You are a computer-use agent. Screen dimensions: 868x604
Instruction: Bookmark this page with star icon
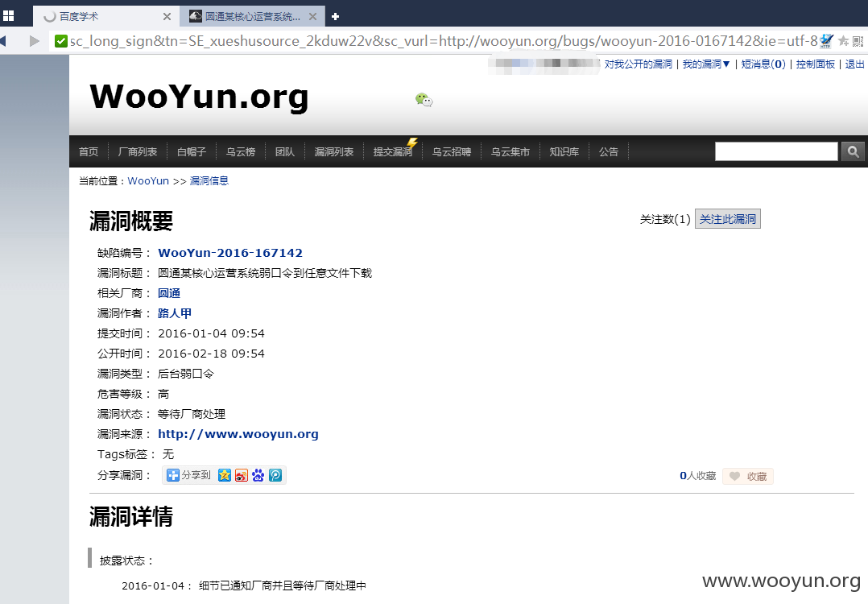coord(843,41)
